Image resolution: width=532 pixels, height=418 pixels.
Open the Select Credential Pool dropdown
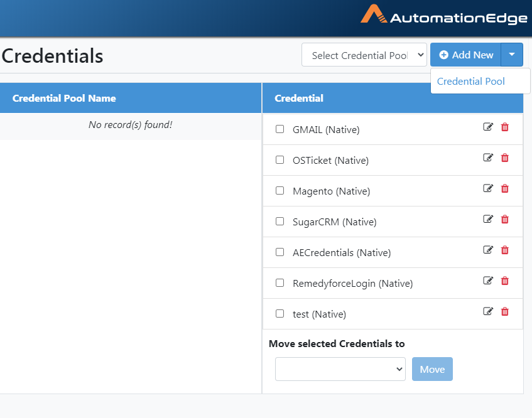(364, 55)
